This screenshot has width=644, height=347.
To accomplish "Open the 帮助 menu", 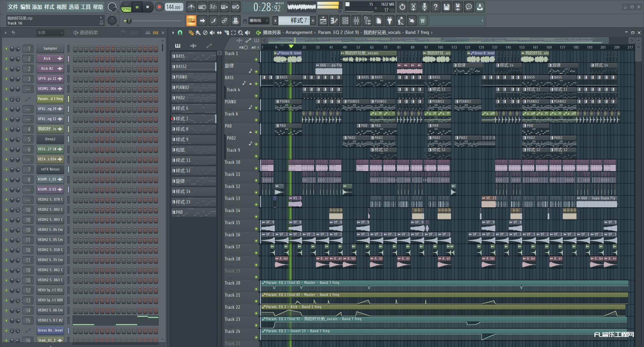I will pyautogui.click(x=98, y=7).
